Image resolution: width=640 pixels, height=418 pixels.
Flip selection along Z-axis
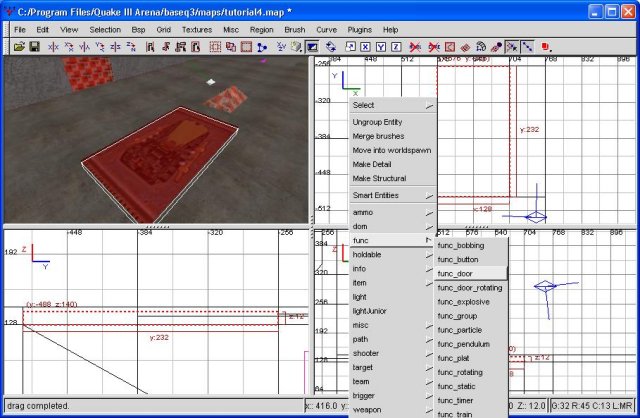pos(116,47)
